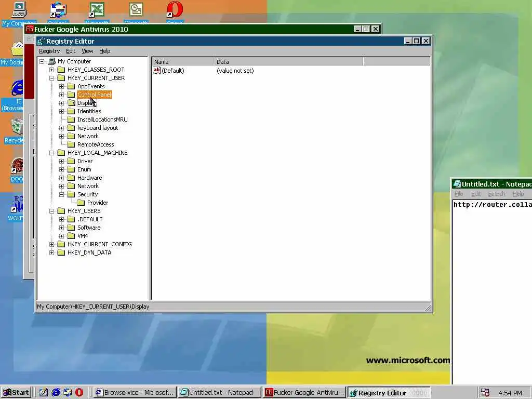This screenshot has height=399, width=532.
Task: Select the HKEY_CLASSES_ROOT folder icon
Action: pos(61,70)
